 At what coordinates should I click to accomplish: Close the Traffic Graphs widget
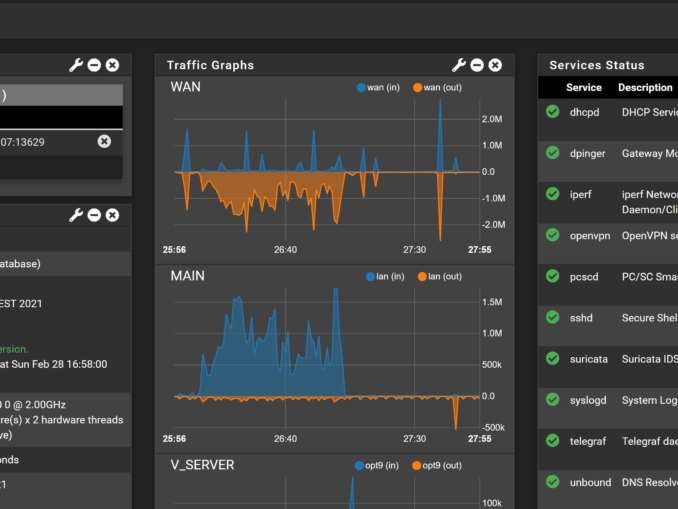click(495, 65)
